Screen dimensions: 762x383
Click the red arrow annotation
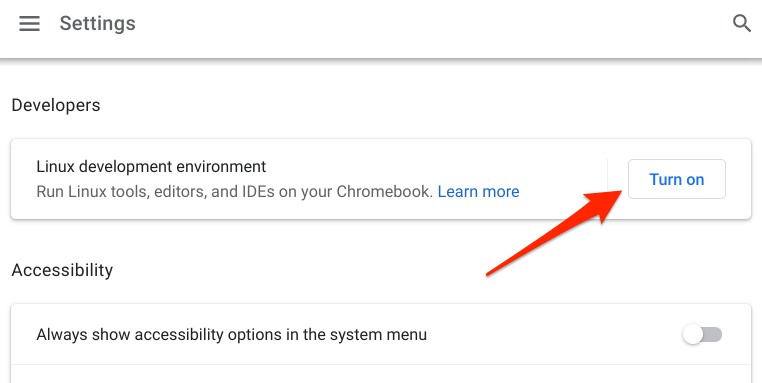555,232
